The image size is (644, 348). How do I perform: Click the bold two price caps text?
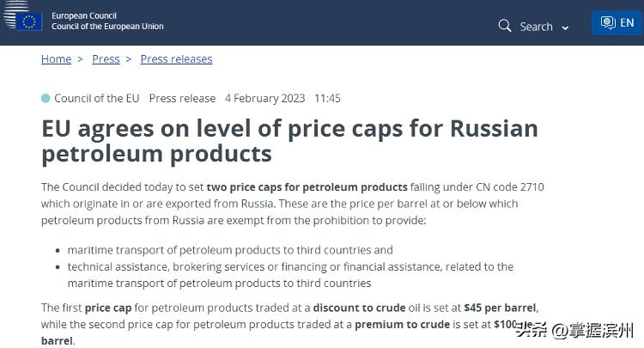307,186
